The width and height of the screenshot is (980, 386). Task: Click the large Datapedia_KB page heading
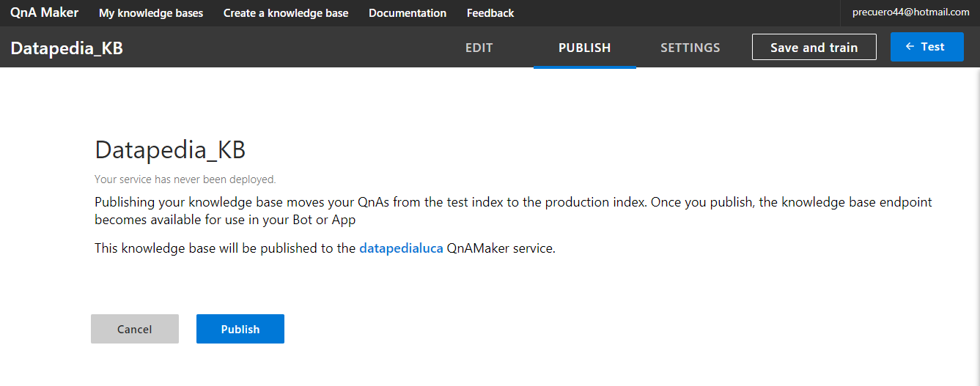tap(170, 149)
